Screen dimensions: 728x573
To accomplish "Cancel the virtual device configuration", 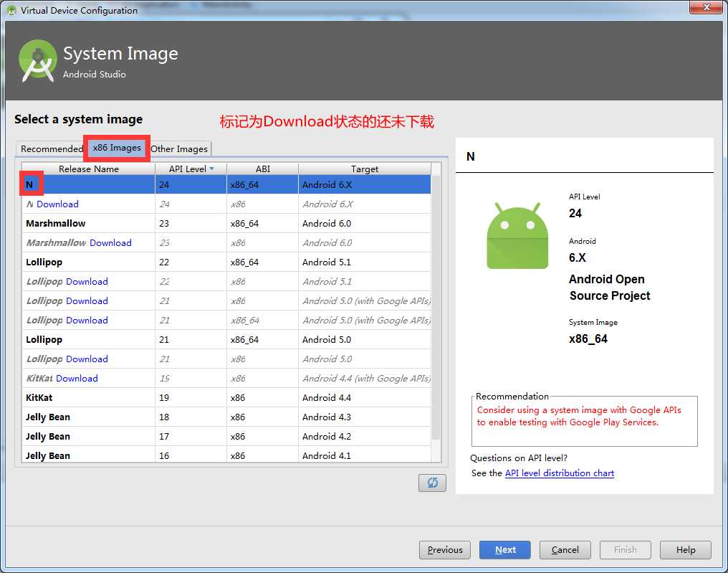I will (x=565, y=550).
